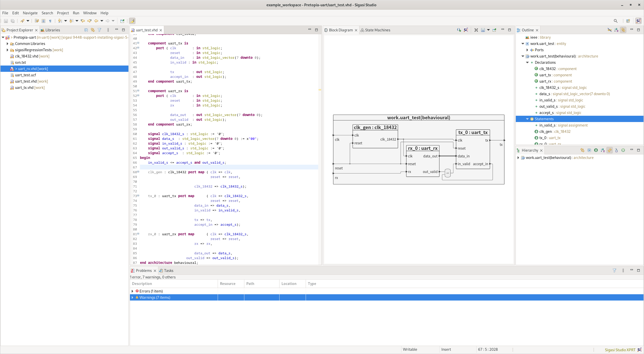Image resolution: width=644 pixels, height=354 pixels.
Task: Open dropdown next to Block Diagram save icon
Action: click(488, 30)
